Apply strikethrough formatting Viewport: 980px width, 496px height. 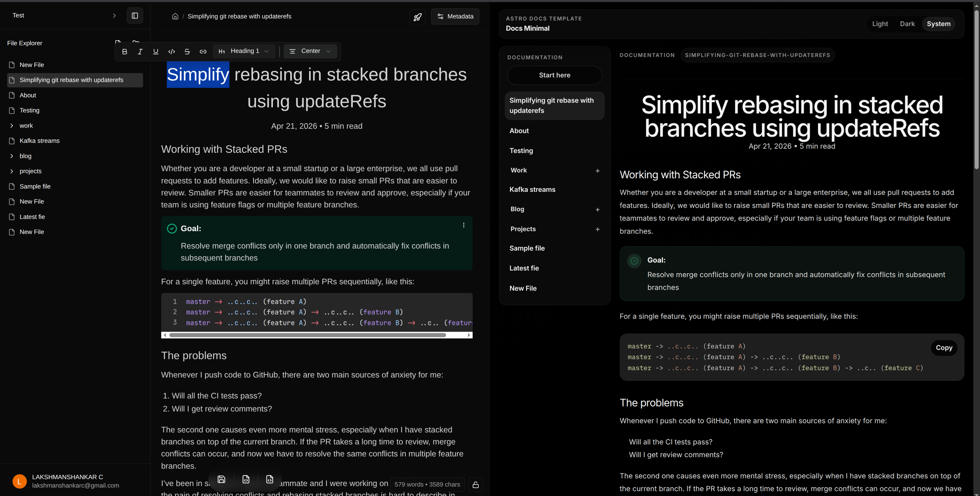click(187, 51)
